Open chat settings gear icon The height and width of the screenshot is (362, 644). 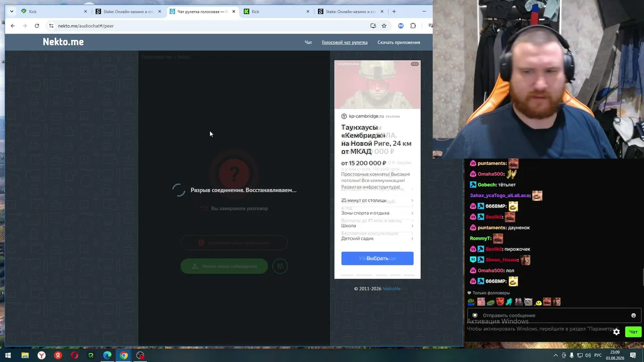click(x=616, y=332)
